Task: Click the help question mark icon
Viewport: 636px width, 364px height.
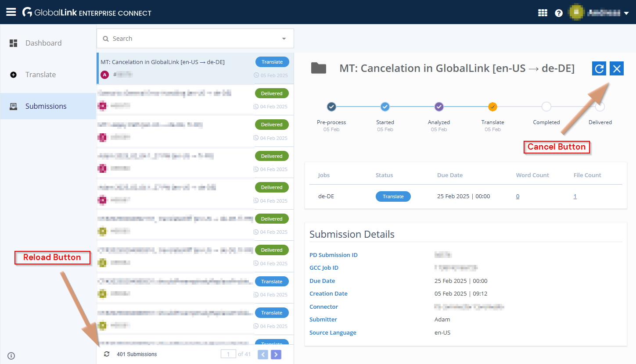Action: (x=558, y=13)
